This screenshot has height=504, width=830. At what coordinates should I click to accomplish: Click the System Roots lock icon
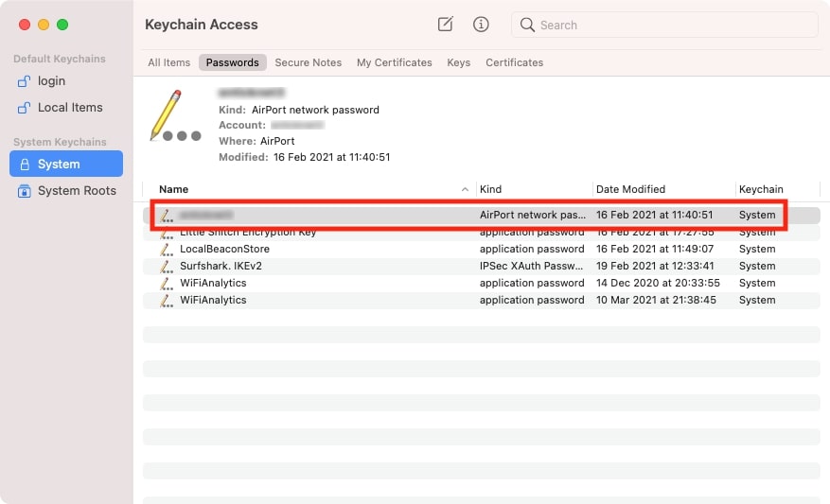[24, 191]
